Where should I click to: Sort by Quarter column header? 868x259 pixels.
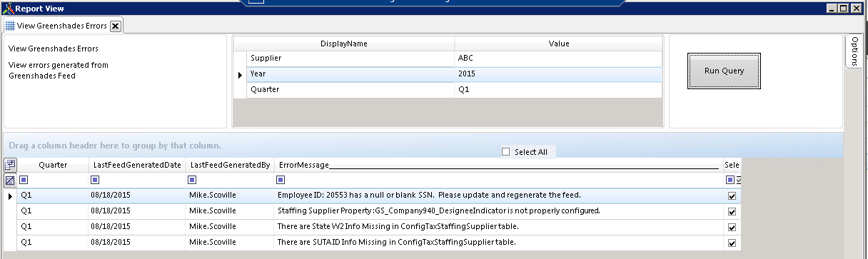54,165
